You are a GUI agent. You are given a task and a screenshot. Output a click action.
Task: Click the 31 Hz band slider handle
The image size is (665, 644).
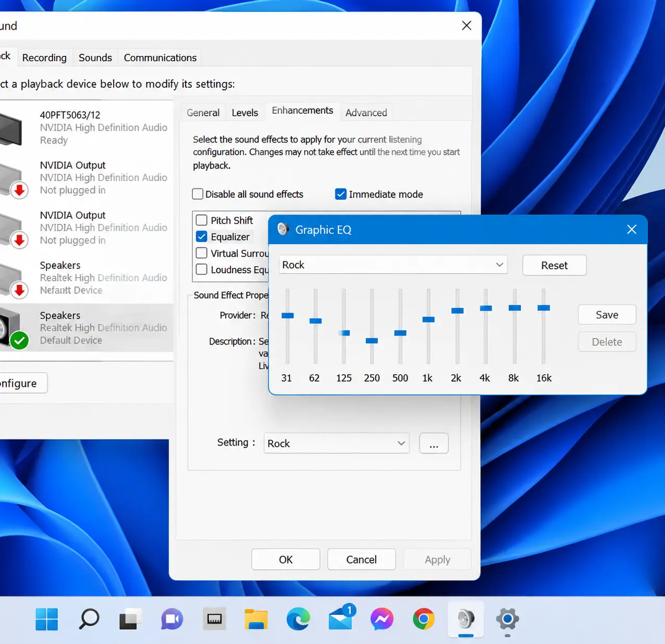[287, 315]
